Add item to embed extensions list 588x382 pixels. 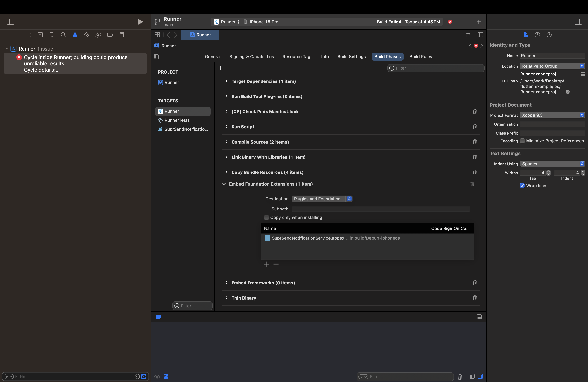pos(266,264)
